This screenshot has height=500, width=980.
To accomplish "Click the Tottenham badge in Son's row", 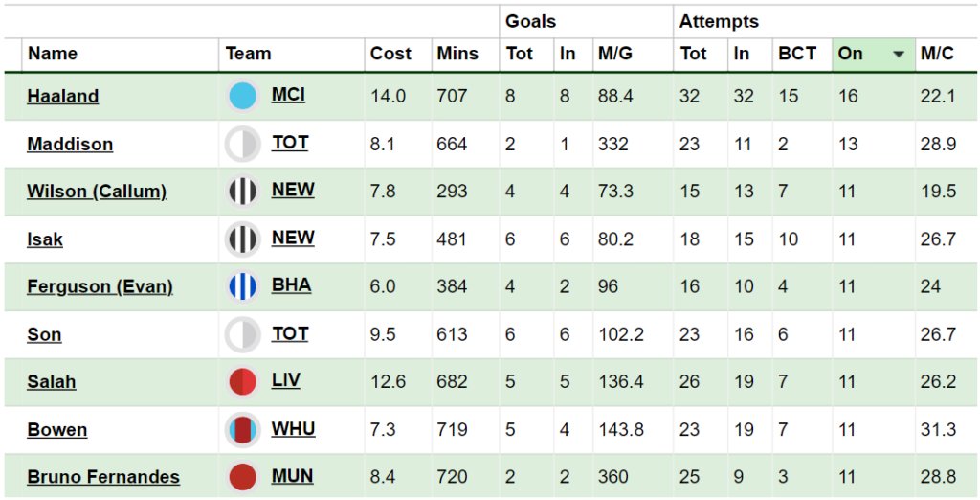I will point(242,334).
